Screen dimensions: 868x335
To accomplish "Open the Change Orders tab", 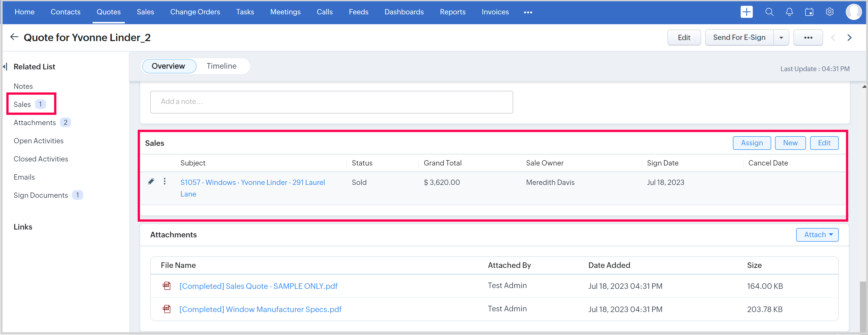I will click(x=195, y=12).
